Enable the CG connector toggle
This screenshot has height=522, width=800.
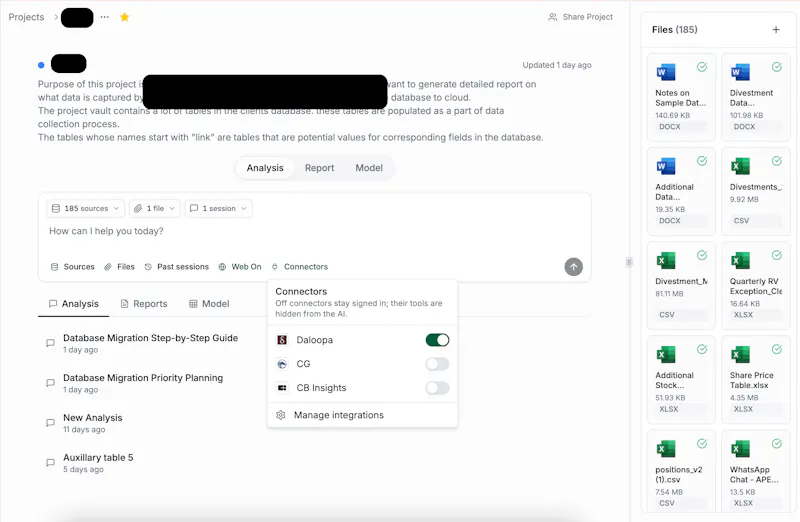pos(437,364)
